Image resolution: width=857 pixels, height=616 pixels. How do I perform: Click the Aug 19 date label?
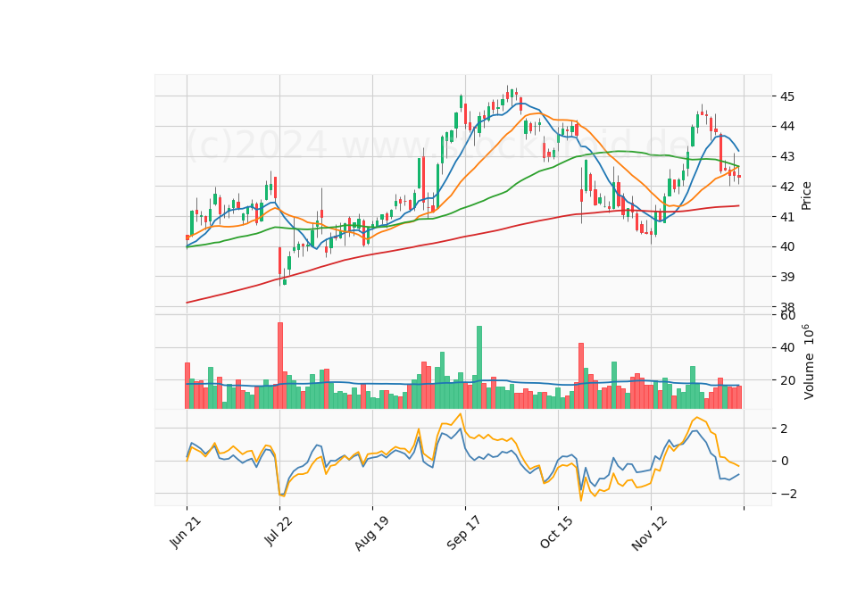[371, 533]
